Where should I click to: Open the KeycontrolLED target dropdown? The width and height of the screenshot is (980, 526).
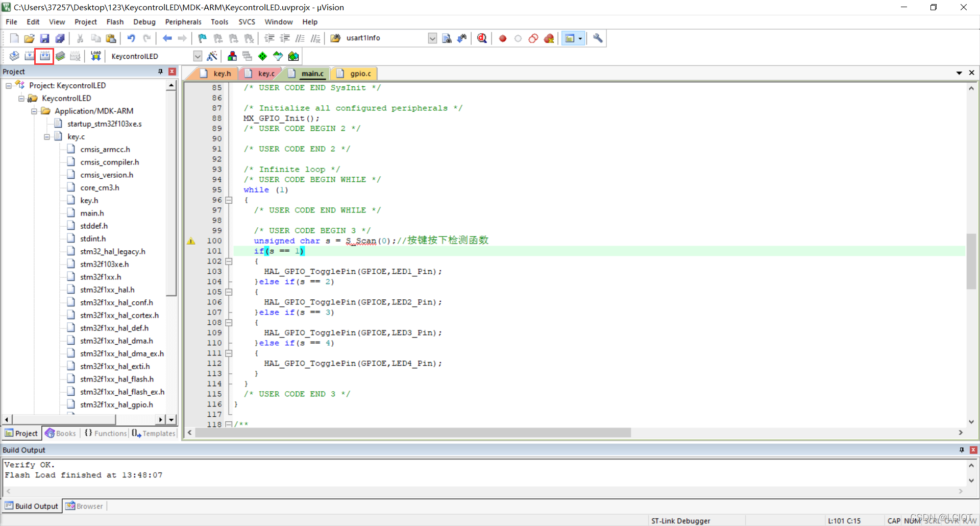pyautogui.click(x=198, y=56)
